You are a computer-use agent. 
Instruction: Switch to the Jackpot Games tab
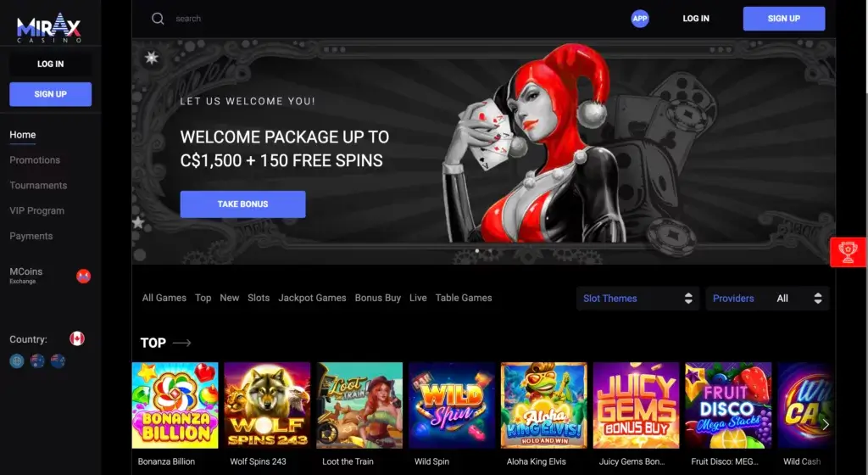pos(312,298)
